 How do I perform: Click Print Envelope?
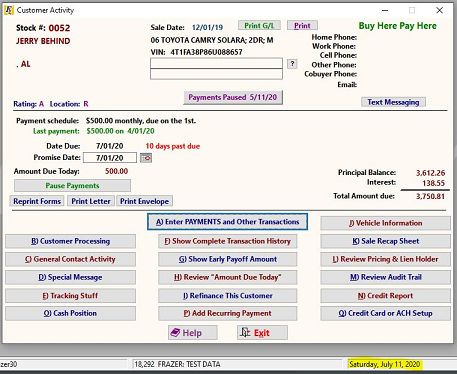pyautogui.click(x=144, y=201)
